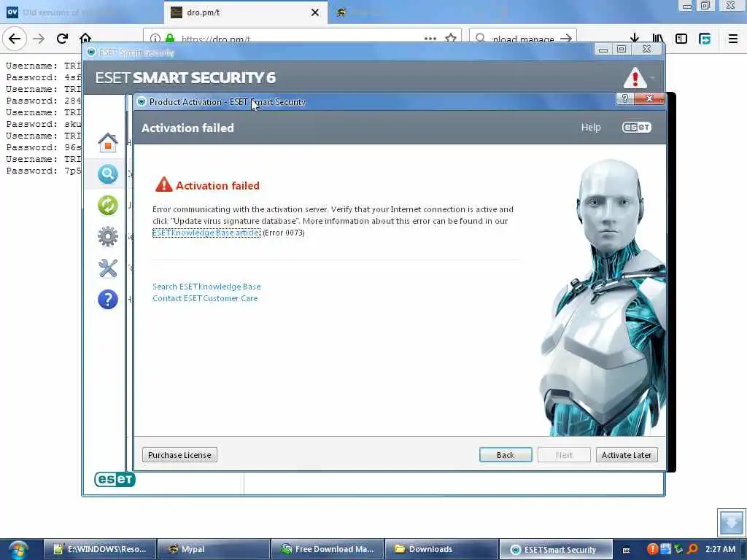Click the Windows Start orb
Screen dimensions: 747x560
pyautogui.click(x=18, y=550)
